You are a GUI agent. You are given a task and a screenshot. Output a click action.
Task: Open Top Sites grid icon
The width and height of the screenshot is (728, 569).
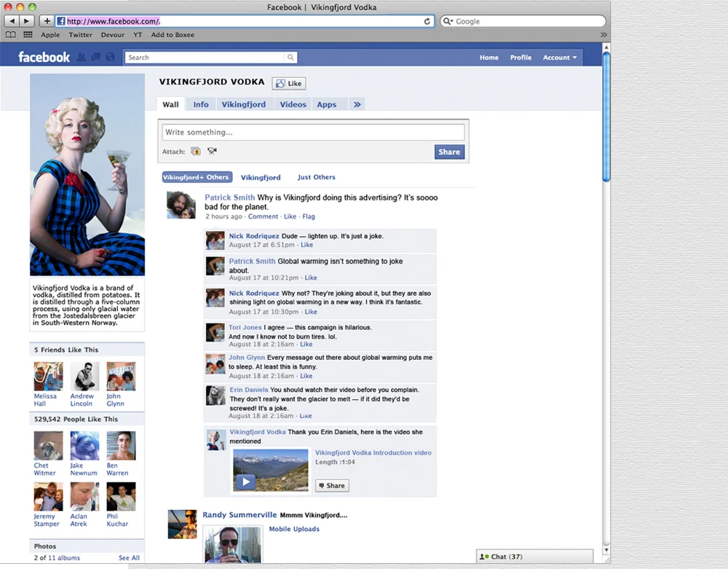point(28,35)
